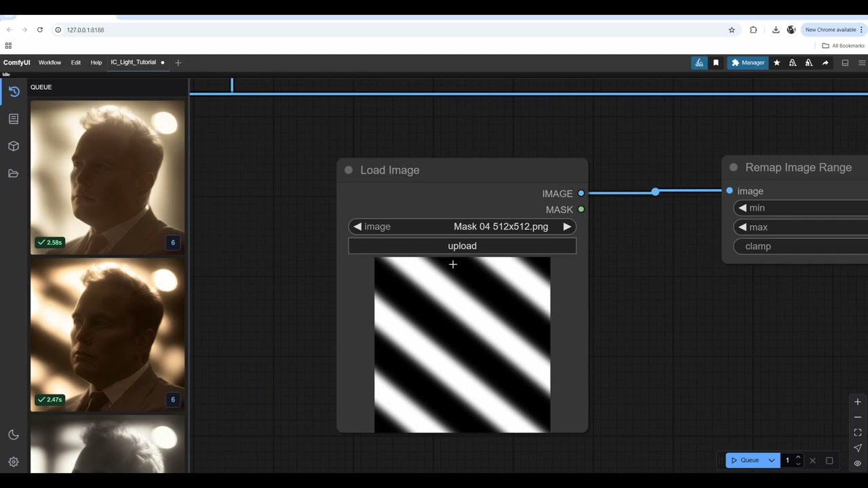868x488 pixels.
Task: Click the broom cleanup icon left of bookmark
Action: coord(699,62)
